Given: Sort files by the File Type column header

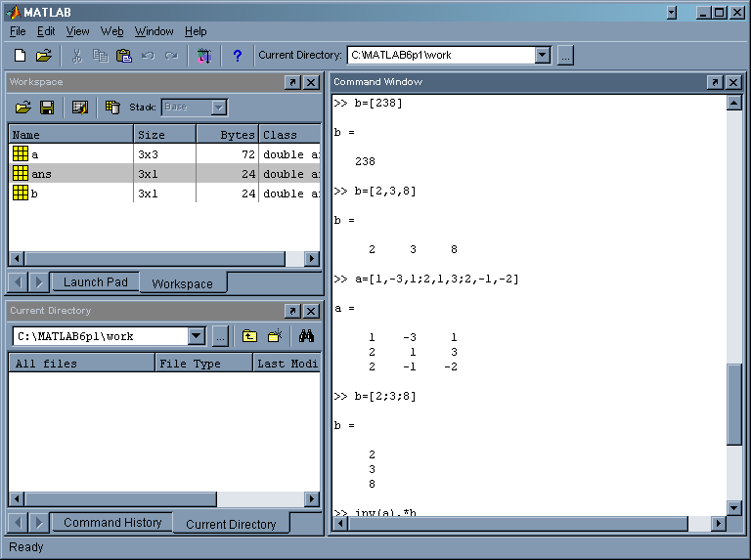Looking at the screenshot, I should (204, 364).
